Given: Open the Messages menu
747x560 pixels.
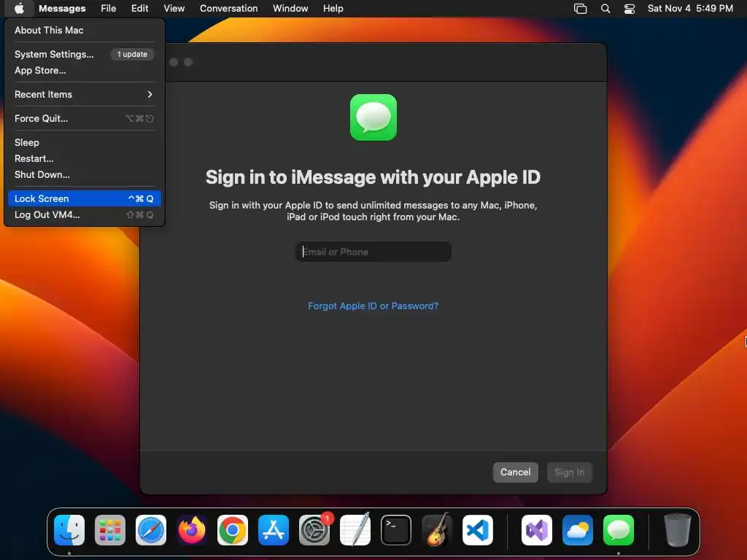Looking at the screenshot, I should [62, 9].
